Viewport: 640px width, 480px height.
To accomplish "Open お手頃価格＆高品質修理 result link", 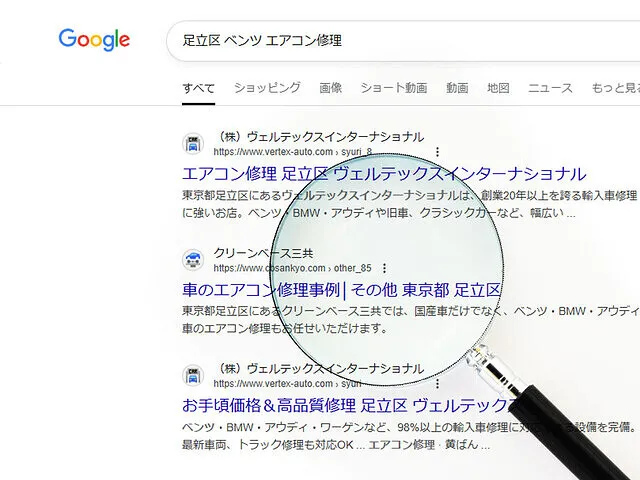I will tap(351, 406).
